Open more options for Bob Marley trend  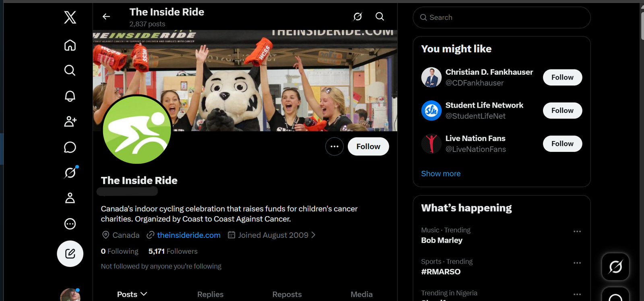tap(577, 231)
